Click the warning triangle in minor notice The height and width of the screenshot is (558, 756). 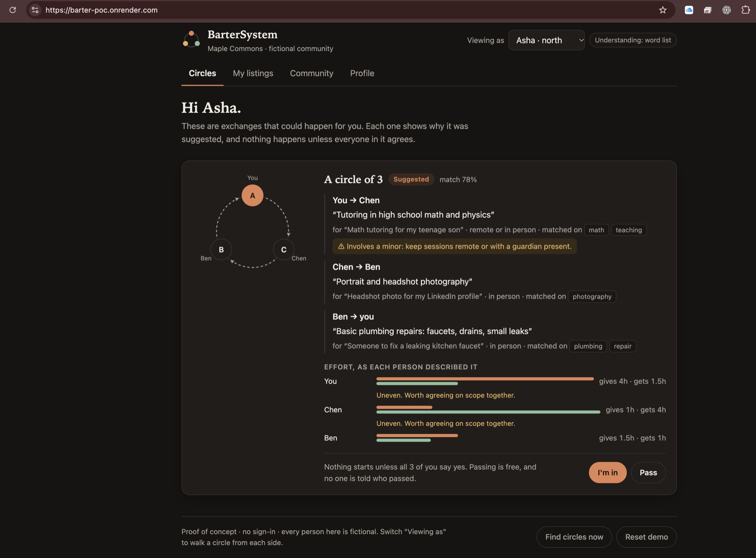pos(341,247)
